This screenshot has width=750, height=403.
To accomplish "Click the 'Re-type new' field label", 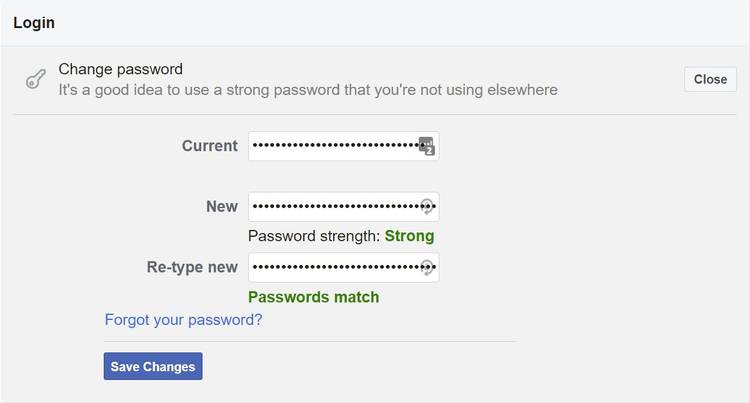I will click(192, 267).
